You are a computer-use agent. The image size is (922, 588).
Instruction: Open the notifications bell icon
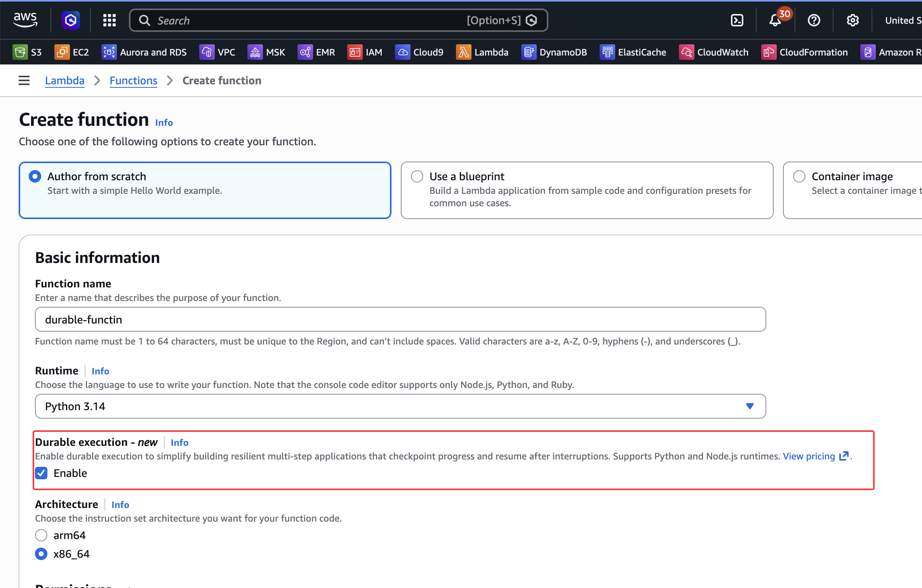(x=775, y=20)
